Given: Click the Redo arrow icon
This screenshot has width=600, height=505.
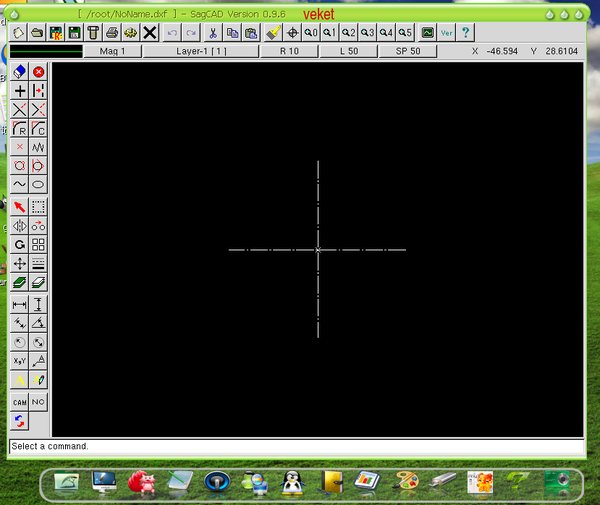Looking at the screenshot, I should pos(191,33).
